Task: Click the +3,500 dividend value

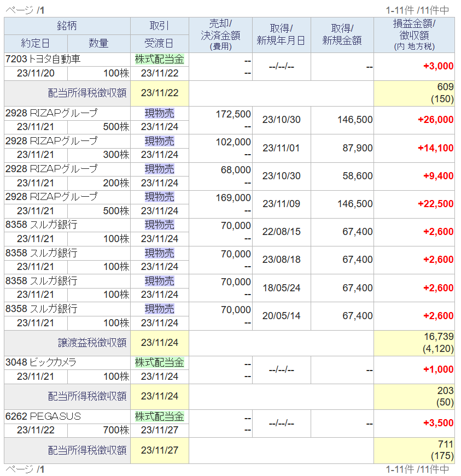Action: pos(438,423)
